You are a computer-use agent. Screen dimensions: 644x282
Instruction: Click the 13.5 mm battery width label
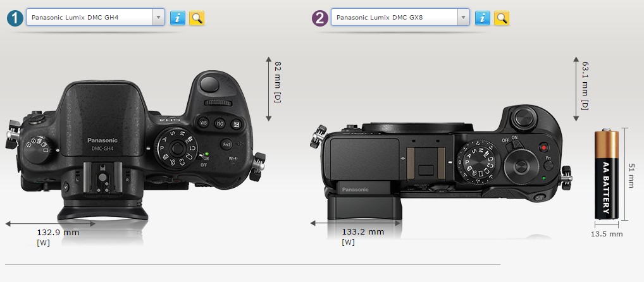[607, 234]
